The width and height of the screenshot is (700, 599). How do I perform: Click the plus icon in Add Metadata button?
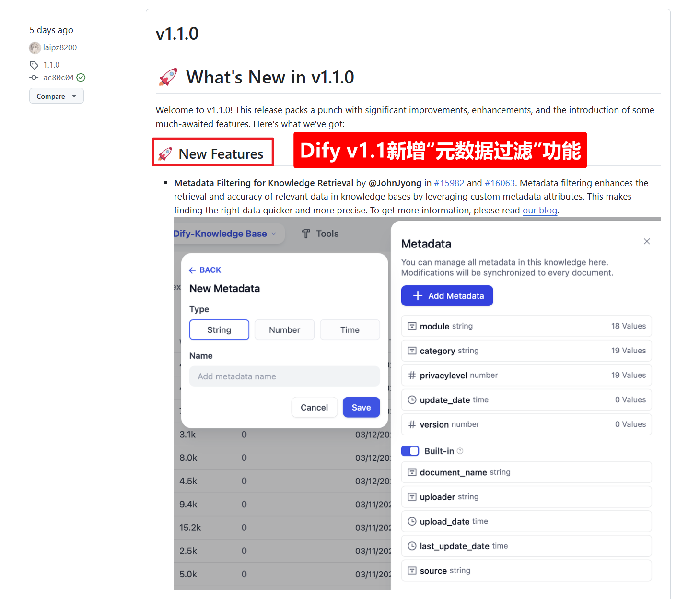pyautogui.click(x=418, y=296)
